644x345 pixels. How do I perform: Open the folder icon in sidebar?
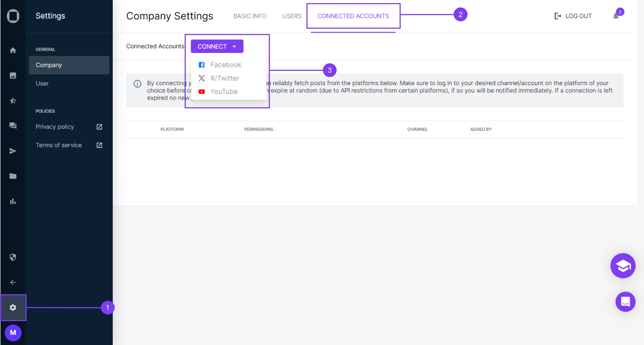pyautogui.click(x=13, y=176)
